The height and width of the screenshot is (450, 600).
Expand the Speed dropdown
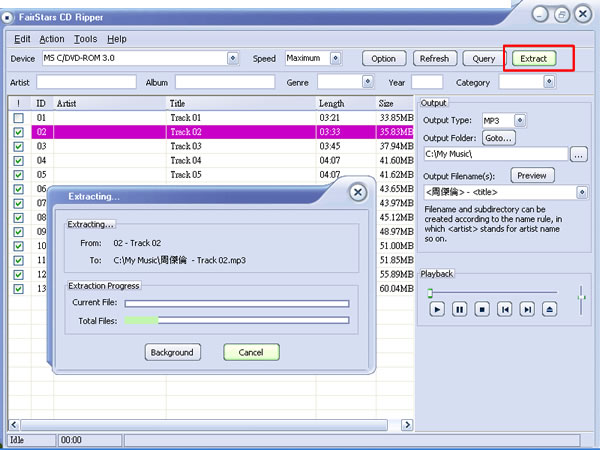coord(345,58)
